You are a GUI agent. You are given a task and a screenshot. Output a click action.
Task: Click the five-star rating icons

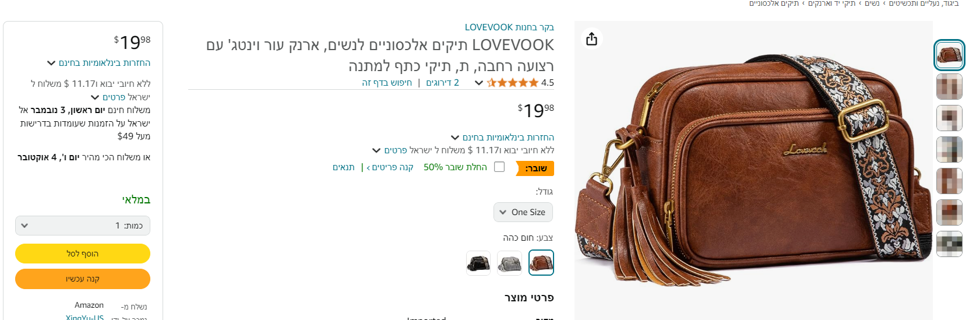point(512,83)
